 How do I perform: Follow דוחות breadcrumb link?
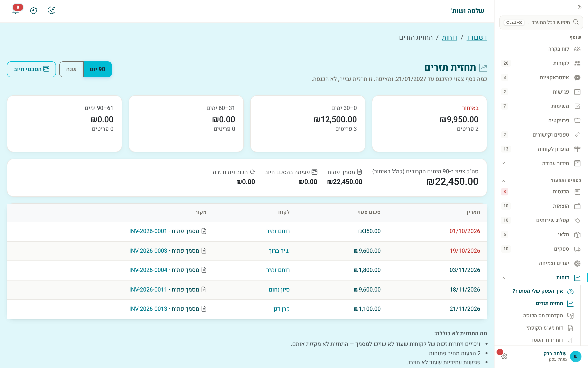click(x=450, y=37)
